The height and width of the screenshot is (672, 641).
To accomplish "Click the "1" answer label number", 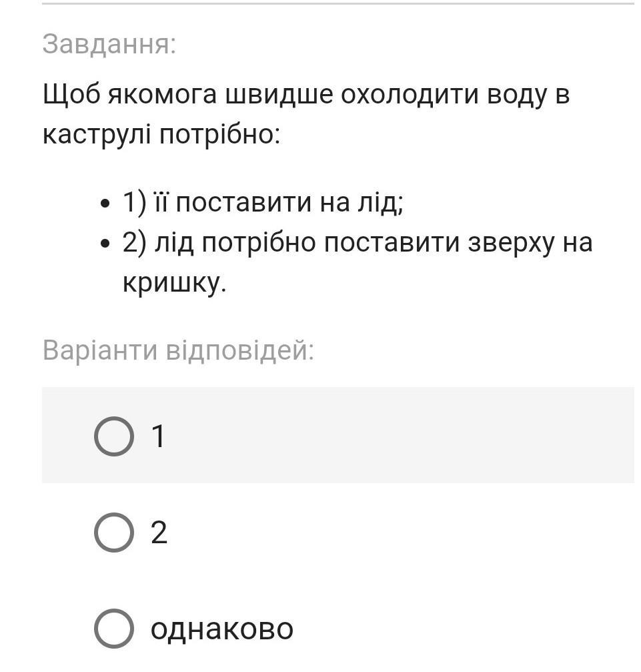I will (159, 436).
